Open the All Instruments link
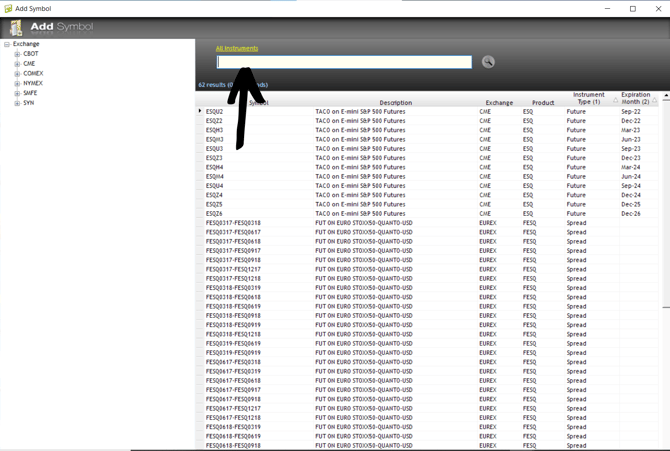Viewport: 670px width, 451px height. tap(237, 48)
